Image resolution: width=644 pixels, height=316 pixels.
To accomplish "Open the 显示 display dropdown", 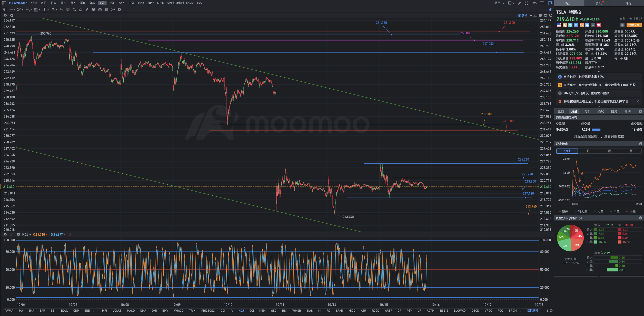I will pos(499,3).
